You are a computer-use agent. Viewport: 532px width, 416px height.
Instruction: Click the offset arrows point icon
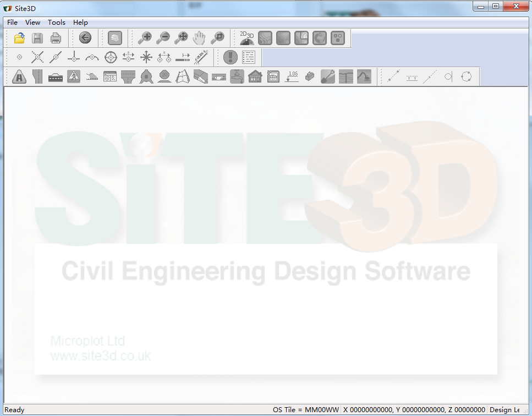point(128,57)
